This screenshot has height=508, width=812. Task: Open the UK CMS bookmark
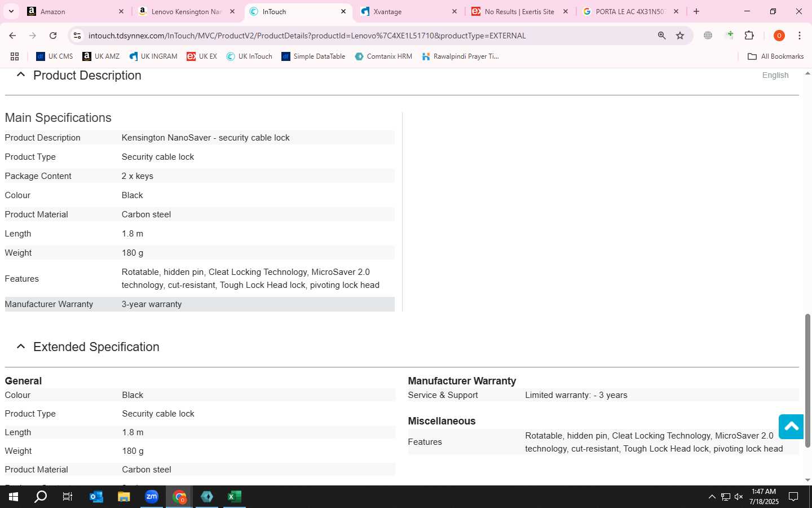point(55,56)
